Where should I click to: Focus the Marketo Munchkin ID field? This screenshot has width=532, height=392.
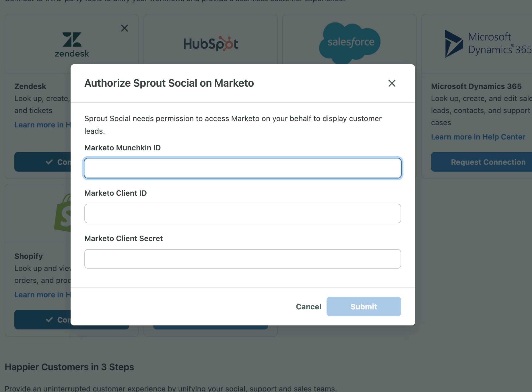pyautogui.click(x=243, y=168)
